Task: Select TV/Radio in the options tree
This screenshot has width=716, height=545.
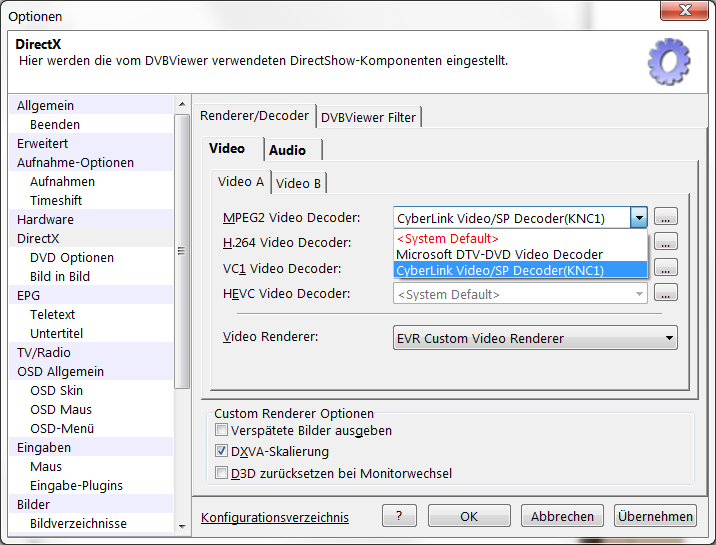Action: click(91, 352)
